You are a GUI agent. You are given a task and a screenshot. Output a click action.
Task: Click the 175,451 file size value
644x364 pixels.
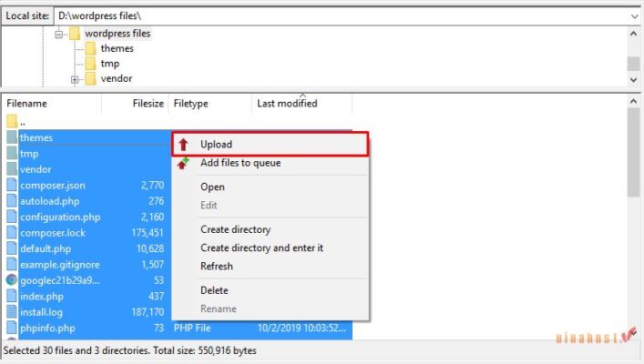(x=147, y=233)
